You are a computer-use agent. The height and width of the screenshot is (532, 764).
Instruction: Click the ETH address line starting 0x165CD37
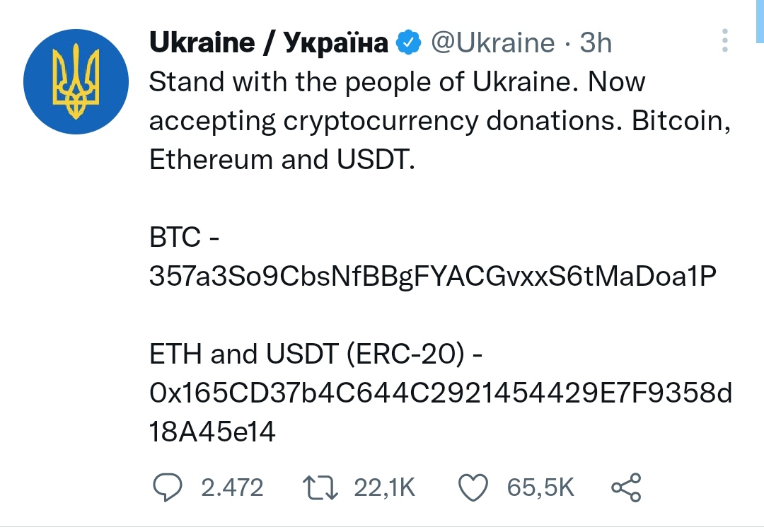[x=441, y=393]
